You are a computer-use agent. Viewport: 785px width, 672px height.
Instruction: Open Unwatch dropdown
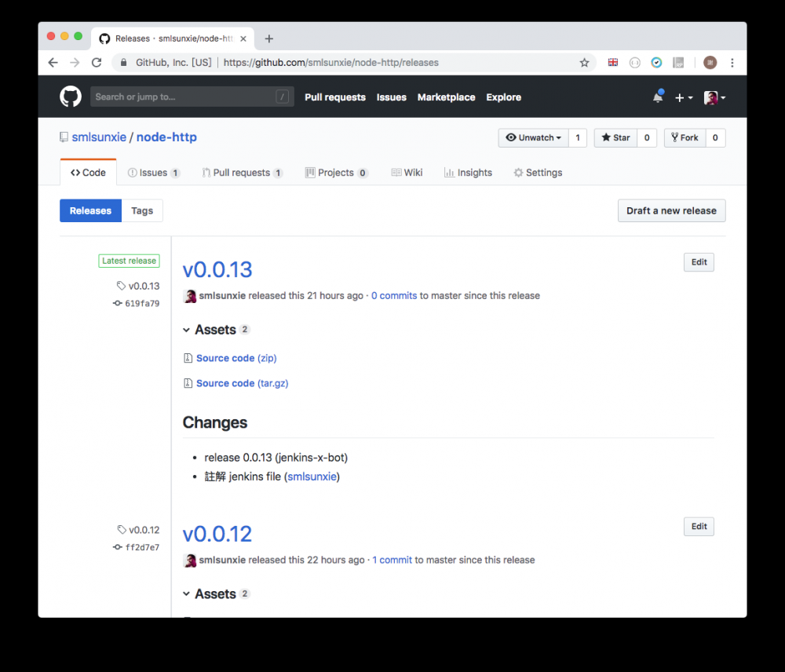(533, 137)
